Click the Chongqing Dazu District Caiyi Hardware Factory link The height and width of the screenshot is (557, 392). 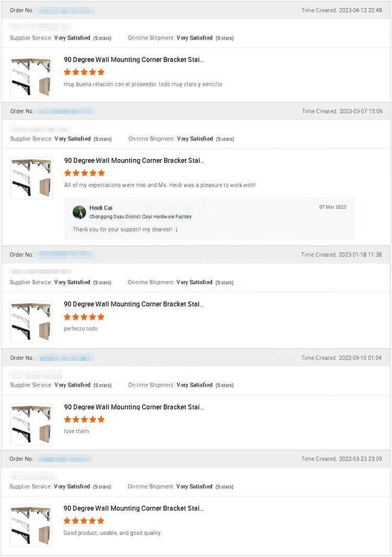142,217
